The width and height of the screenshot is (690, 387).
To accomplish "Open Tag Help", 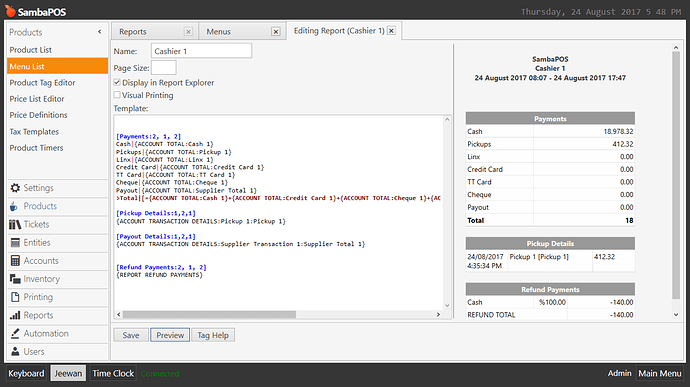I will click(x=213, y=335).
